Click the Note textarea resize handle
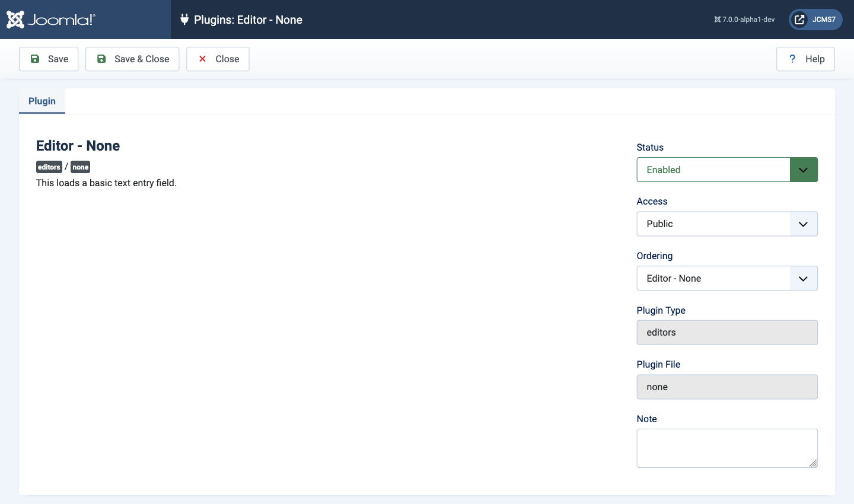This screenshot has width=854, height=504. (813, 463)
